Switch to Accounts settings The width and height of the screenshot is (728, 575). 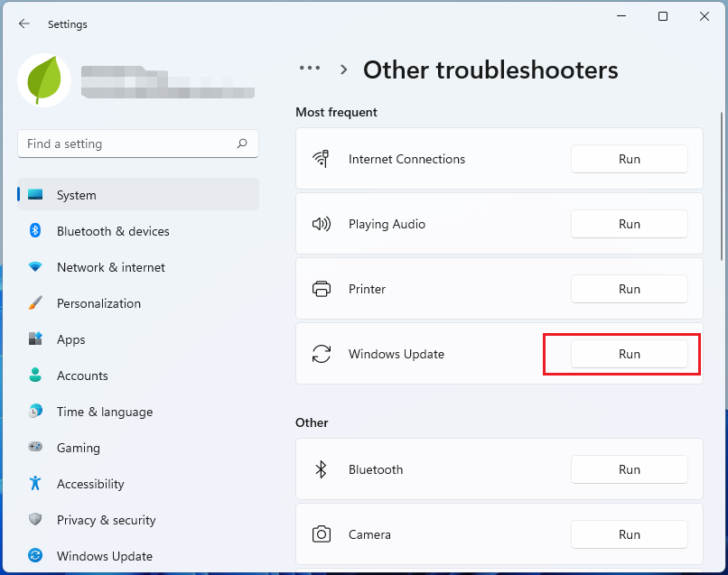138,375
